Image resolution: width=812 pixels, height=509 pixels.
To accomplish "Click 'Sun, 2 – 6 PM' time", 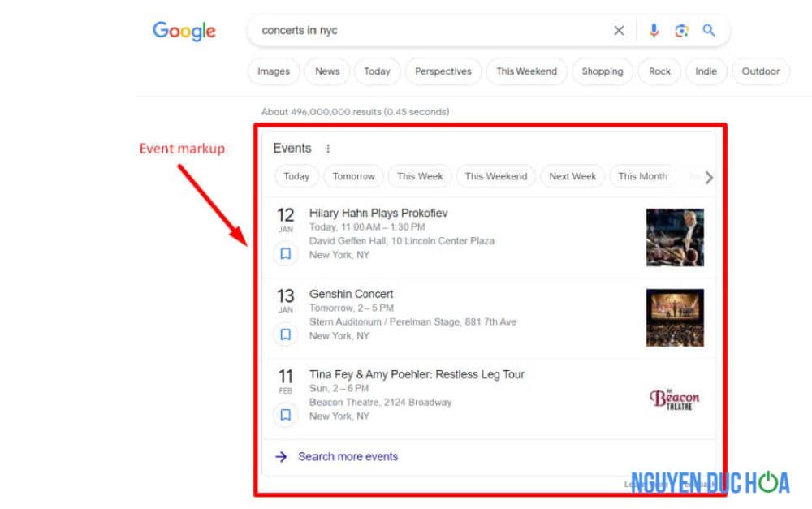I will click(339, 388).
